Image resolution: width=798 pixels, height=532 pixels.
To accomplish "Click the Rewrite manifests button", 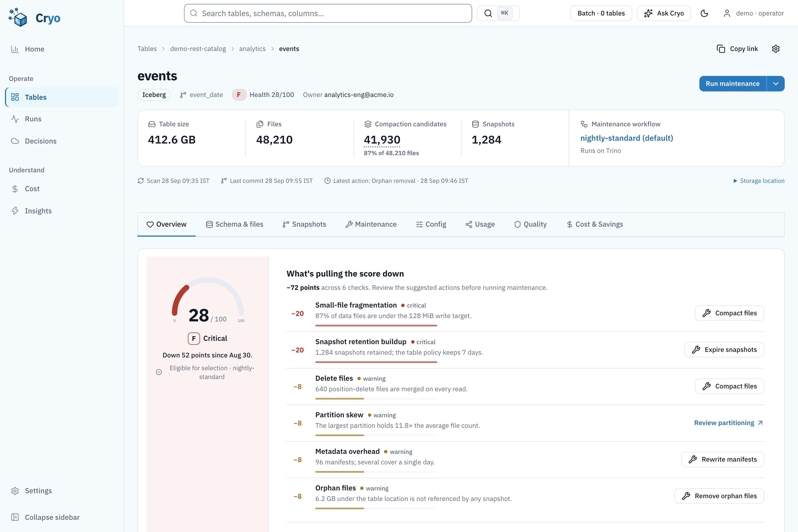I will tap(723, 459).
